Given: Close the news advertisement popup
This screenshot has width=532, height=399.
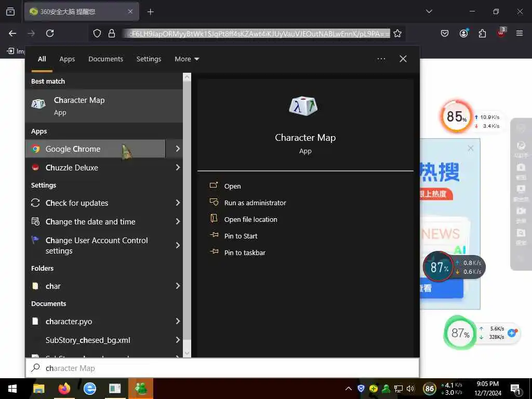Looking at the screenshot, I should (x=470, y=148).
